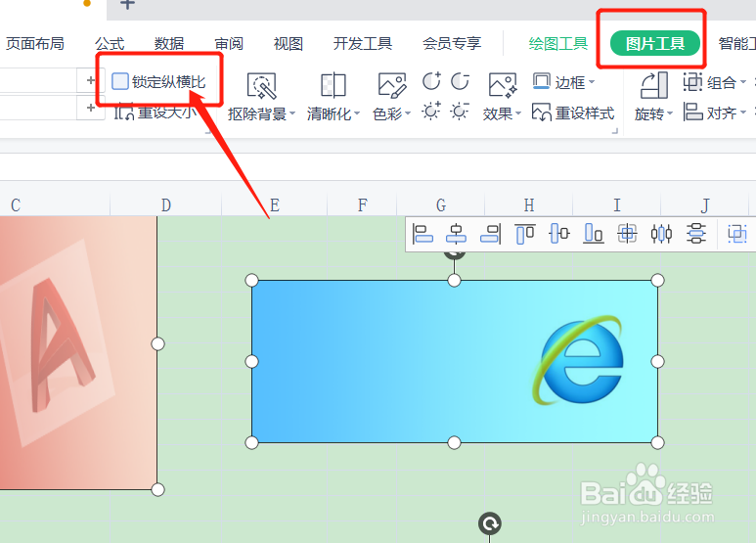The image size is (756, 543).
Task: Click the increase contrast icon
Action: point(431,81)
